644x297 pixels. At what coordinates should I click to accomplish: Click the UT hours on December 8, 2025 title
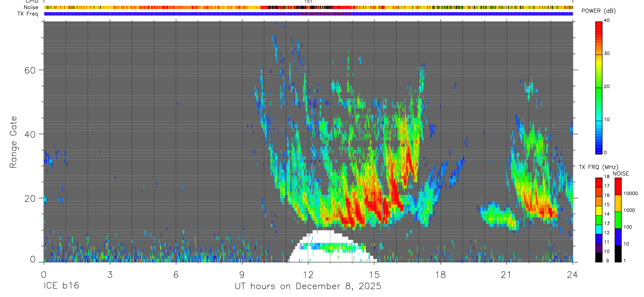308,287
